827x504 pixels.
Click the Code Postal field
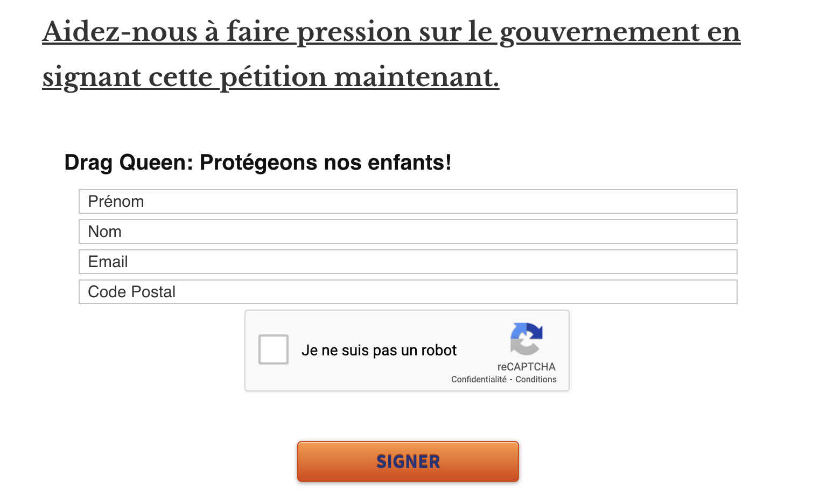[x=408, y=292]
